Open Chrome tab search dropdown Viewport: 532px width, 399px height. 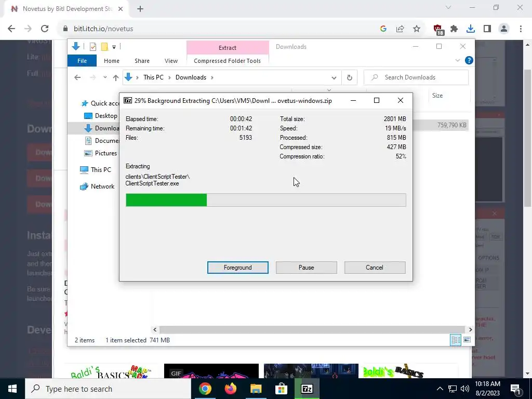tap(448, 7)
